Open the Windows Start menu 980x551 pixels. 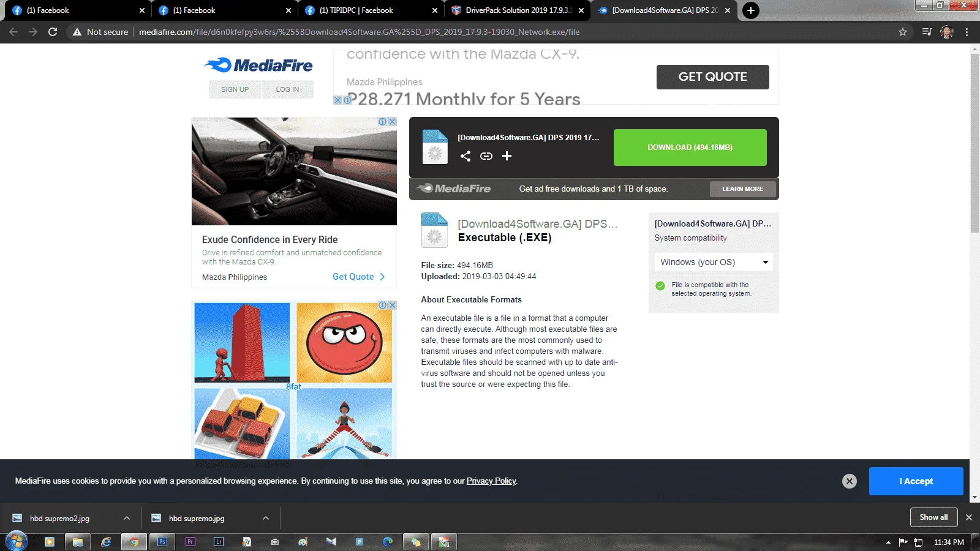pos(17,541)
